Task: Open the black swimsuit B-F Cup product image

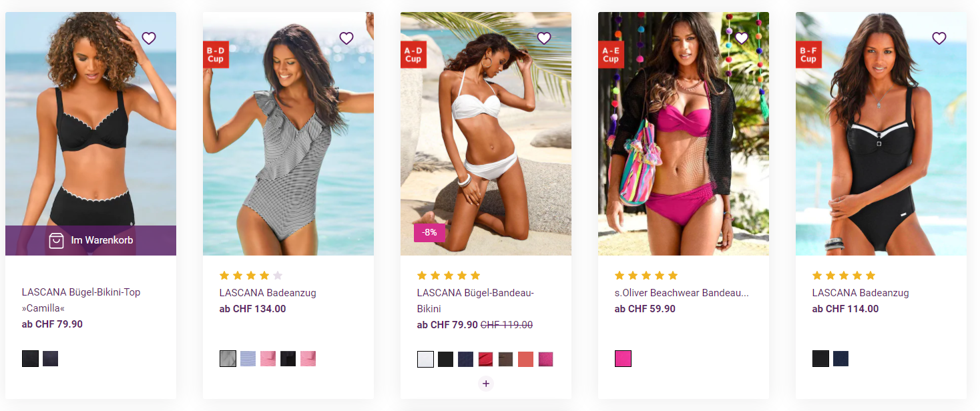Action: (881, 133)
